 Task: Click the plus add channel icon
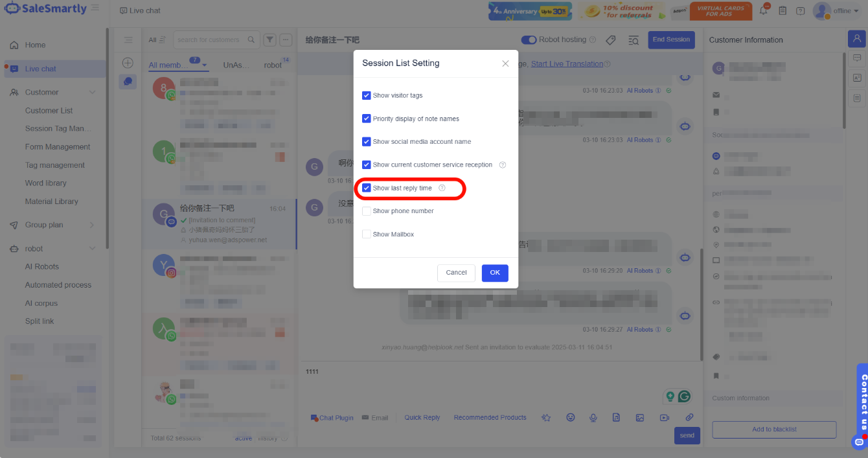(x=128, y=63)
